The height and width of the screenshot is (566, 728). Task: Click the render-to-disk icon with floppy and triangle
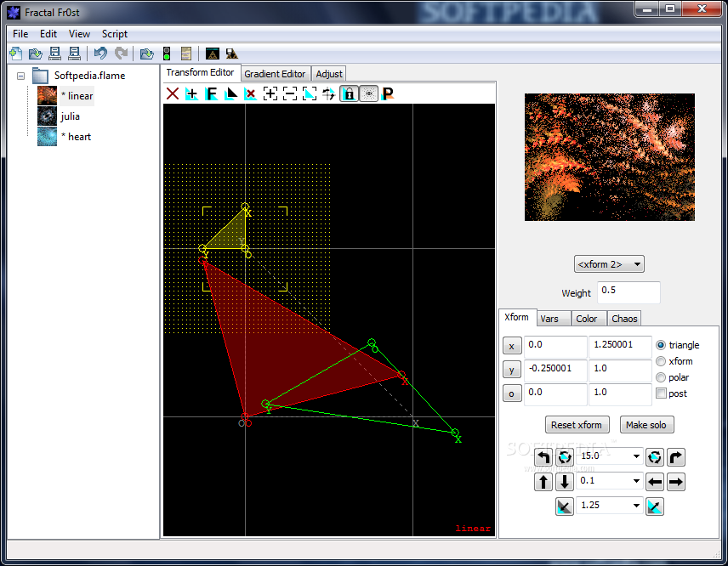click(x=231, y=54)
